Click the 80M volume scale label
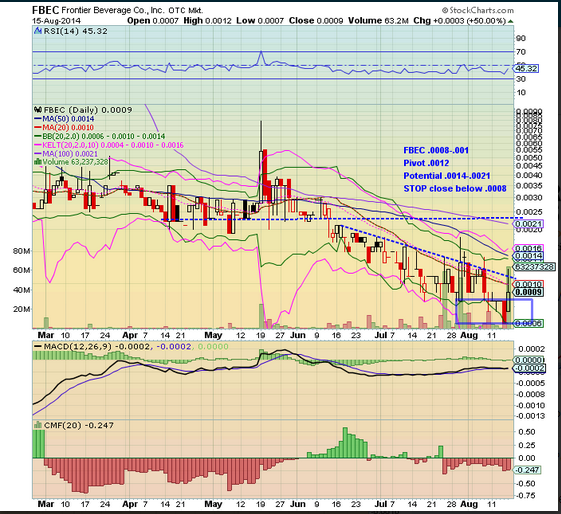The width and height of the screenshot is (561, 514). tap(22, 251)
